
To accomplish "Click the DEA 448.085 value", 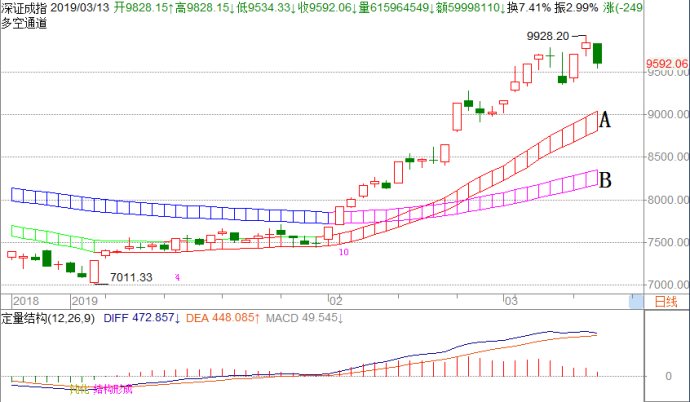I will pos(224,318).
